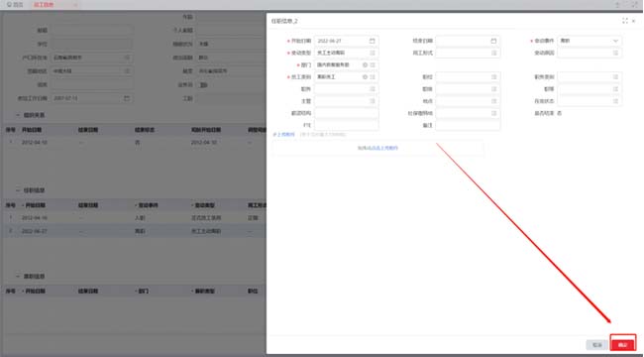The width and height of the screenshot is (644, 357).
Task: Select the 员工信息 tab
Action: tap(44, 5)
